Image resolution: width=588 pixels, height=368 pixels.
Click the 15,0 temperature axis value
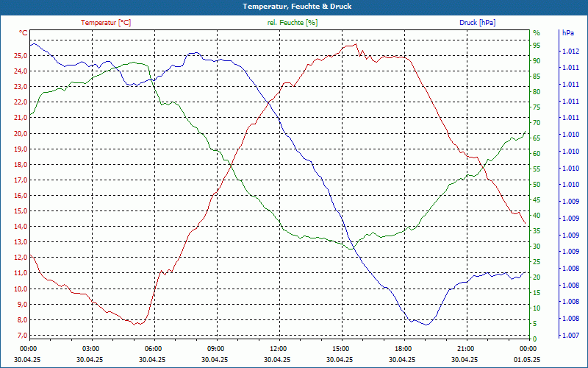coord(21,211)
